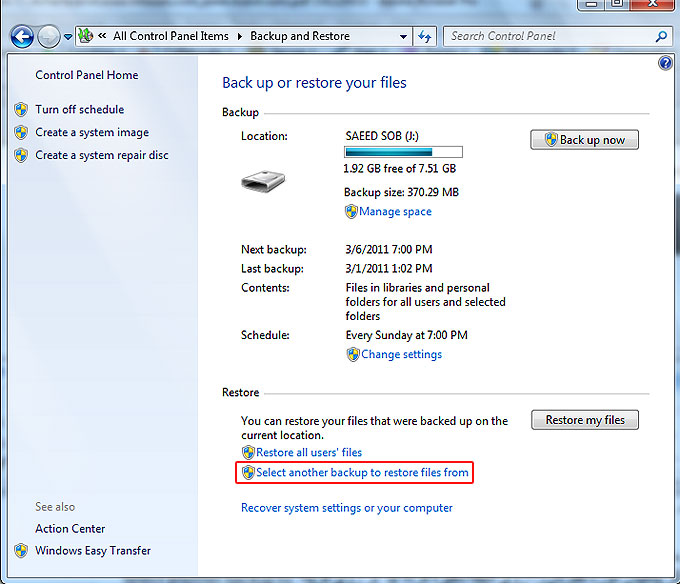Click the shield icon beside Manage space
Screen dimensions: 680x584
pos(351,212)
